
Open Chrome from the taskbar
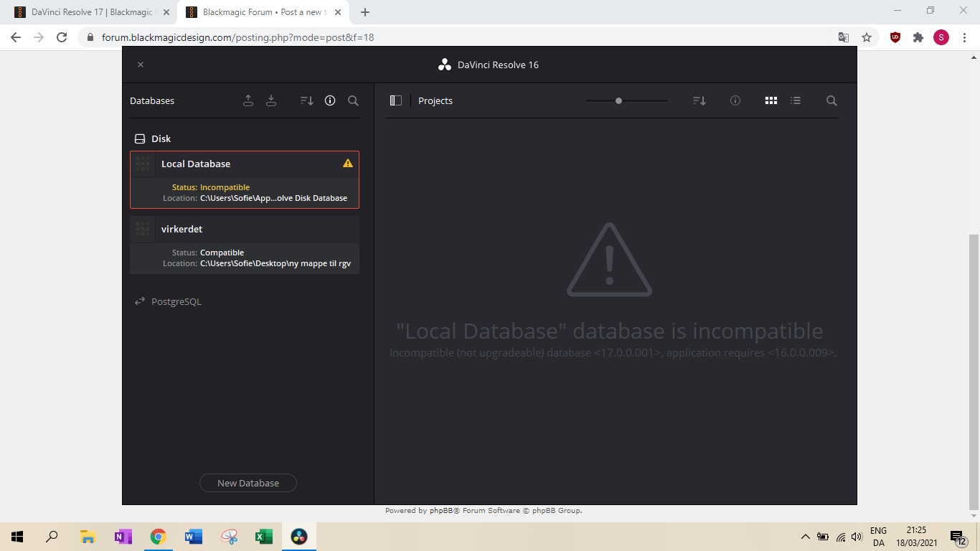[x=159, y=537]
